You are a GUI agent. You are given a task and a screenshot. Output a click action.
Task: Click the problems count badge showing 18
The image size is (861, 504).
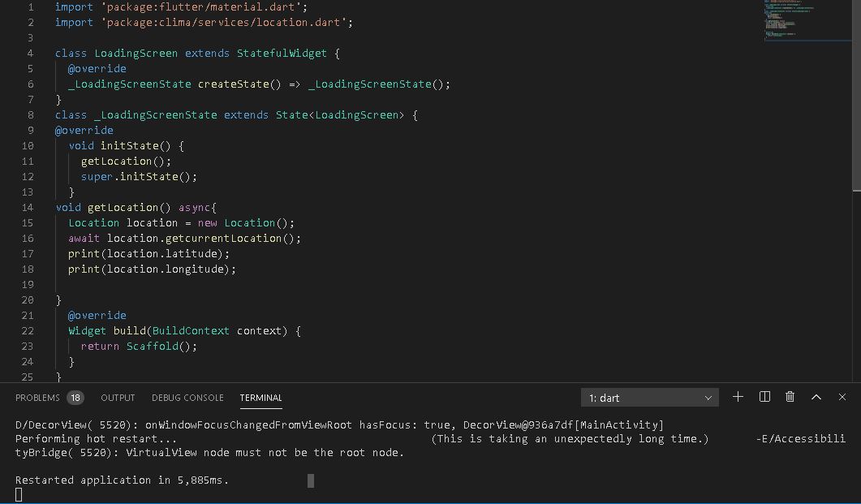click(x=75, y=397)
